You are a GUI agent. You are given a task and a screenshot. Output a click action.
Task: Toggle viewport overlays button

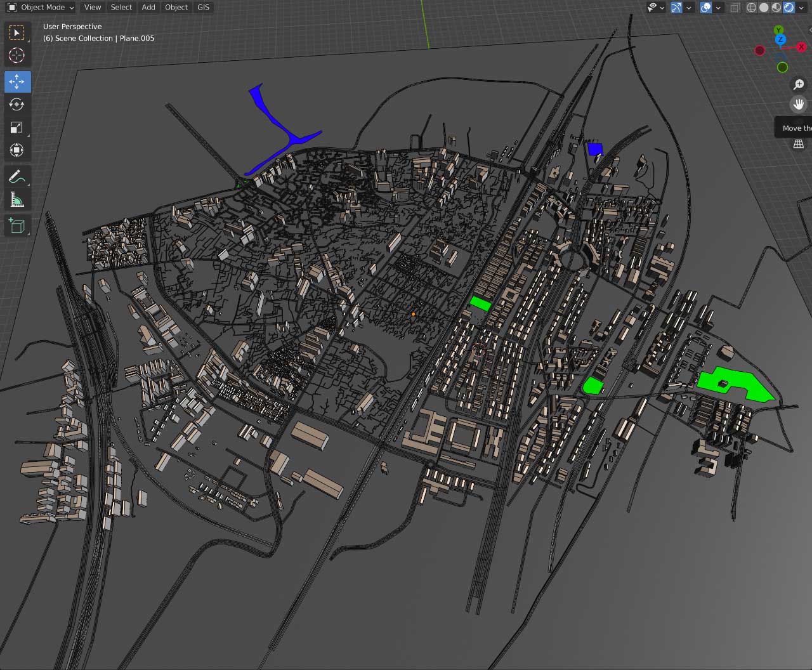tap(705, 8)
